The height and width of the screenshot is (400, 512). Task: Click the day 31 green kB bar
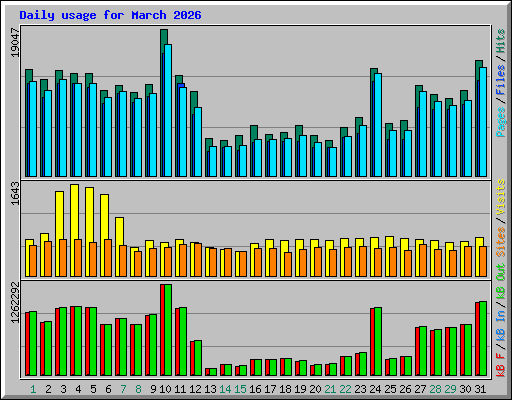pyautogui.click(x=483, y=339)
